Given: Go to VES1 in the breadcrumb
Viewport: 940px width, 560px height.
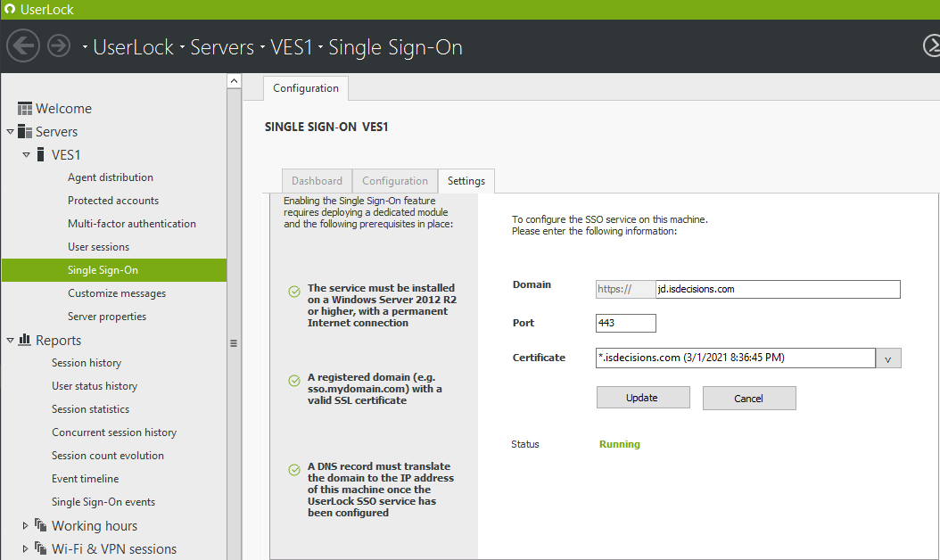Looking at the screenshot, I should click(x=292, y=46).
